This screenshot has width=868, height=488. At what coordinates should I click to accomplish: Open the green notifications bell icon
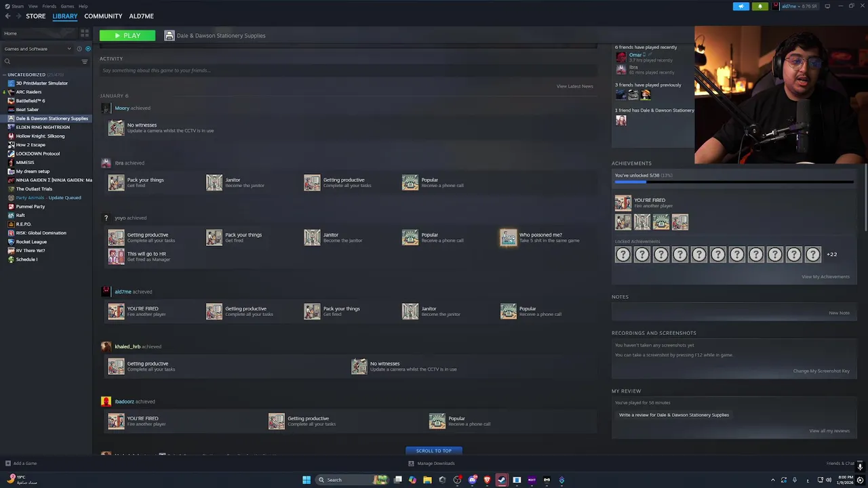tap(759, 6)
